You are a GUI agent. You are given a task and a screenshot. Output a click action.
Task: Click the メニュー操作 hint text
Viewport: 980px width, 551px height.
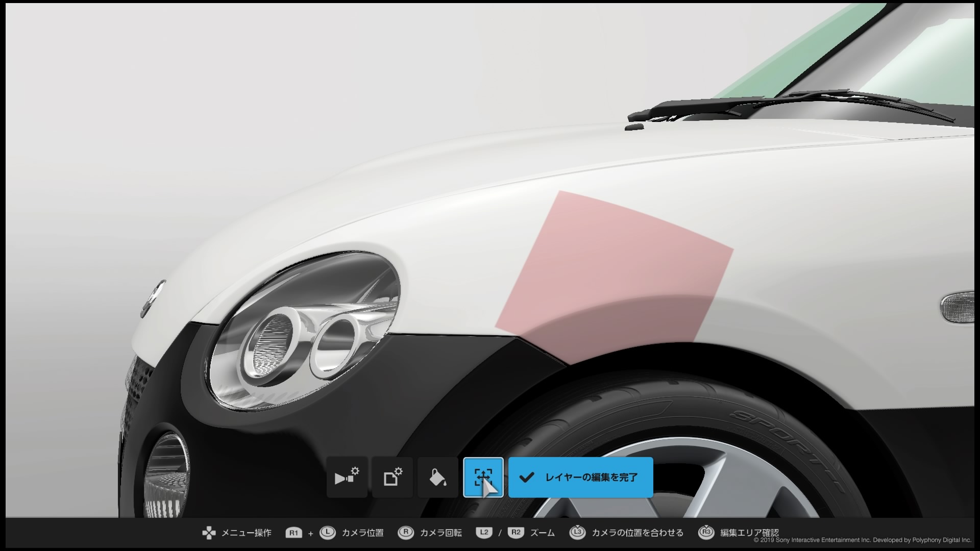point(246,533)
